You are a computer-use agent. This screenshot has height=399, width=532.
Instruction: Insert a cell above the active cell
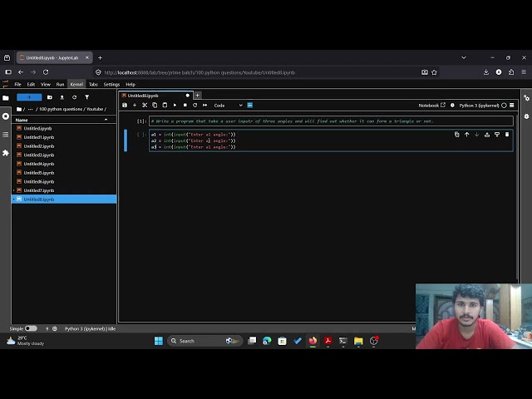click(x=487, y=135)
